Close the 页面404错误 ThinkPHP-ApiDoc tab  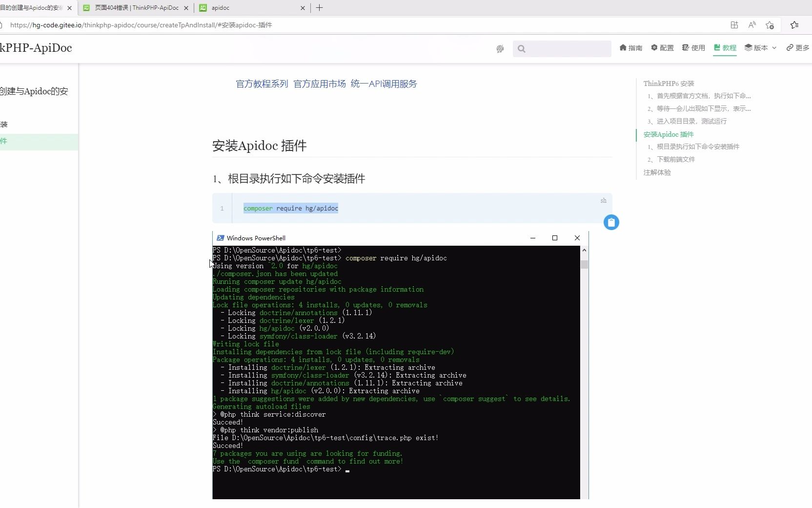pos(186,8)
